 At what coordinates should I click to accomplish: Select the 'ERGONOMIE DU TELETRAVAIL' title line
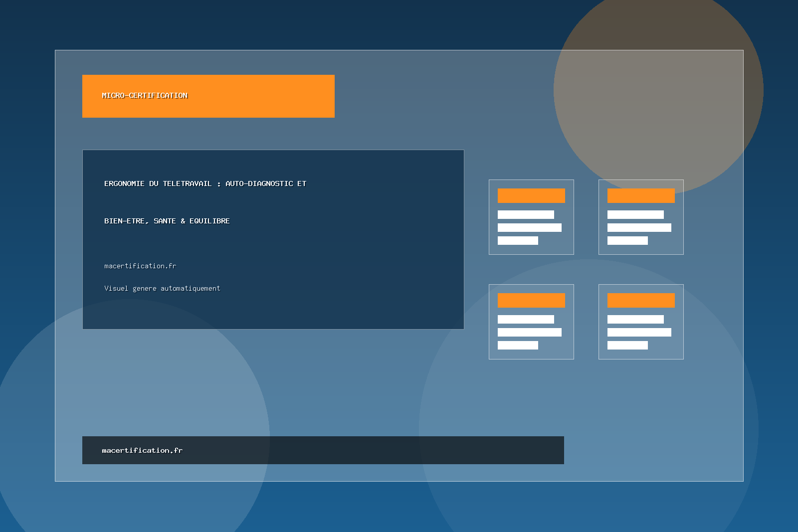[205, 184]
